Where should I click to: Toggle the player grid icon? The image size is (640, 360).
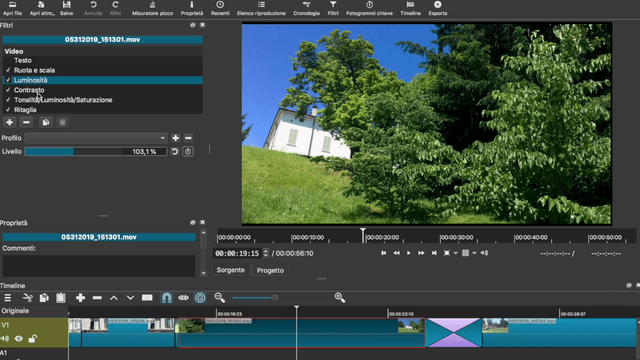coord(465,253)
